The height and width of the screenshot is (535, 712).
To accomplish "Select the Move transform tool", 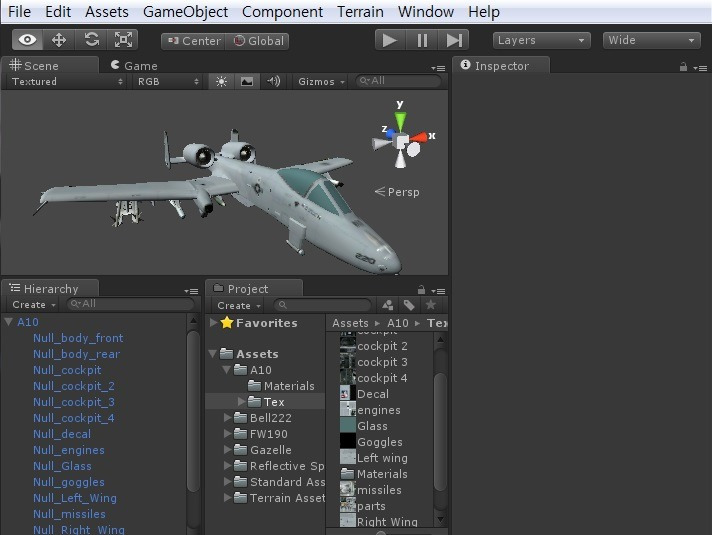I will tap(59, 40).
